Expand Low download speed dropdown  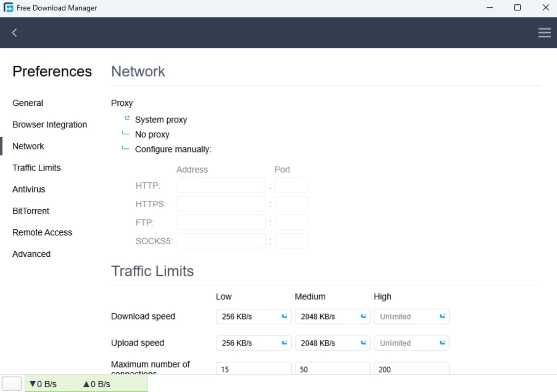click(x=253, y=317)
